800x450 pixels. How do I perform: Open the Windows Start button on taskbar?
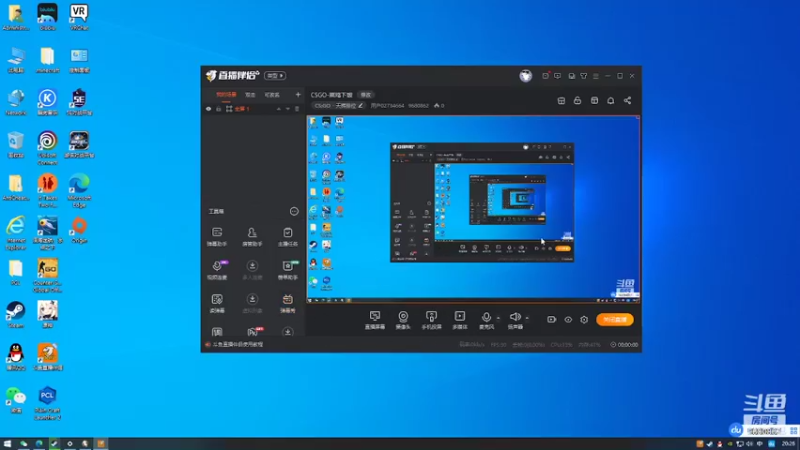point(7,444)
